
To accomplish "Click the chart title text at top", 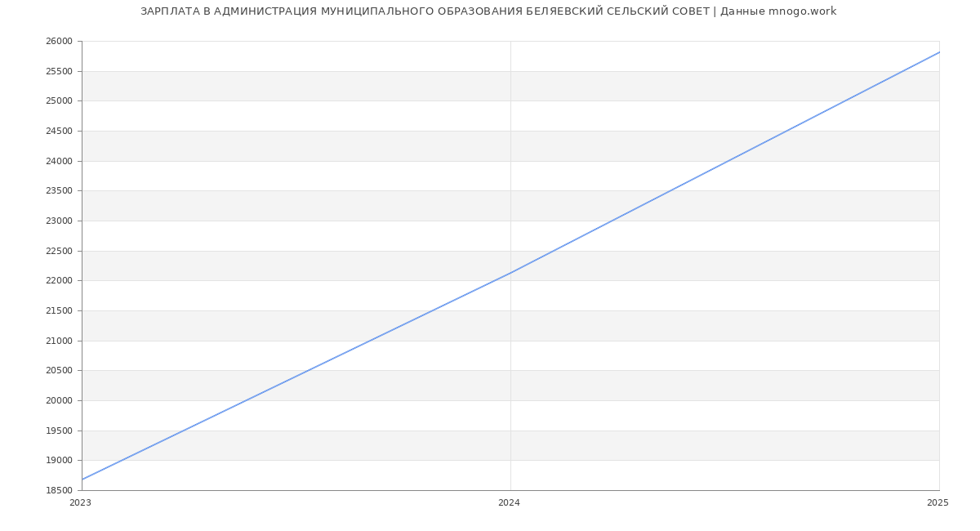I will pos(488,11).
